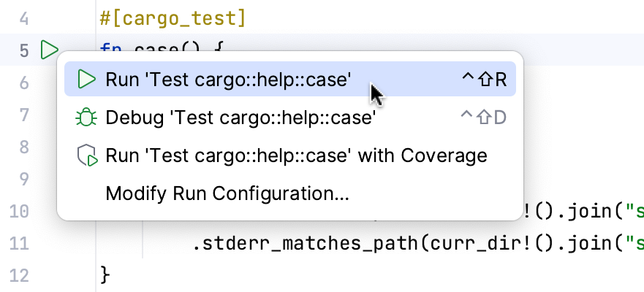Viewport: 644px width, 292px height.
Task: Click the closing brace on line 12
Action: (x=105, y=275)
